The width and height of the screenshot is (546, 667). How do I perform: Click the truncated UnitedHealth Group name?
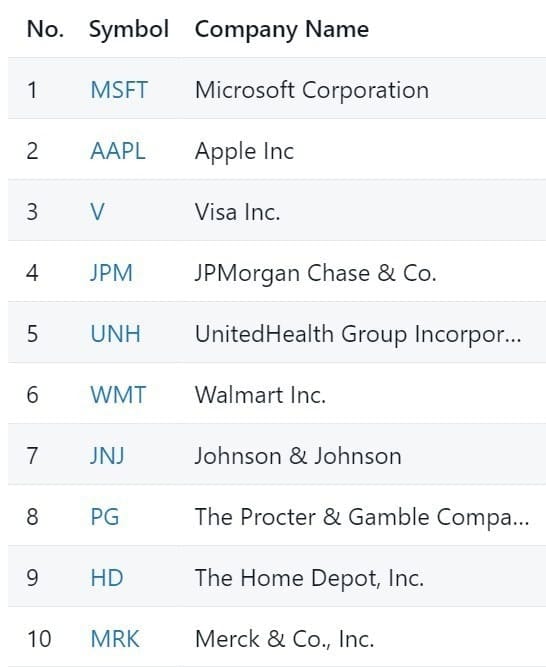coord(358,334)
